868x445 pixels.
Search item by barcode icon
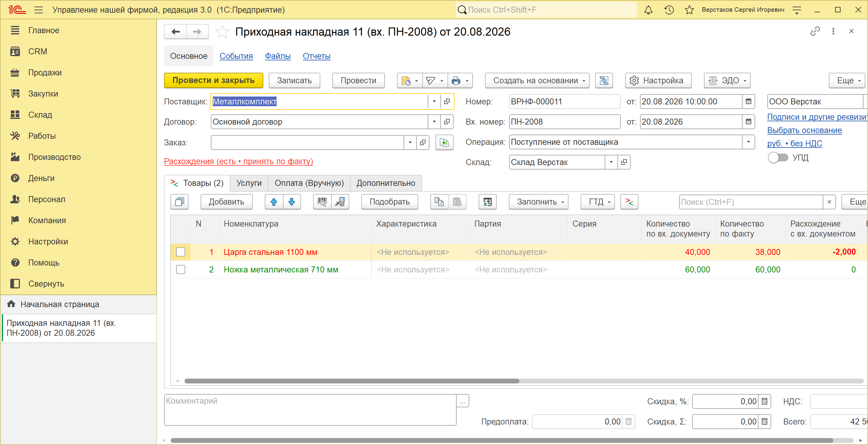[x=322, y=202]
